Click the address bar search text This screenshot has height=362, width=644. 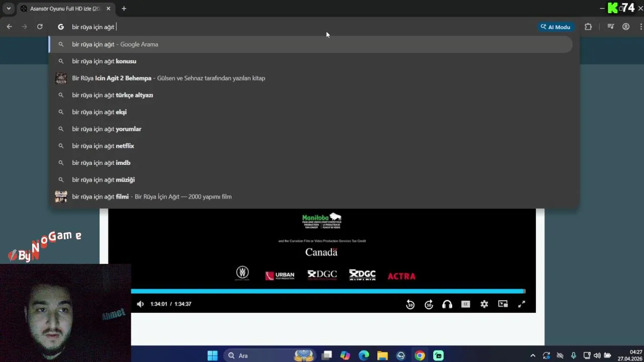click(x=93, y=27)
